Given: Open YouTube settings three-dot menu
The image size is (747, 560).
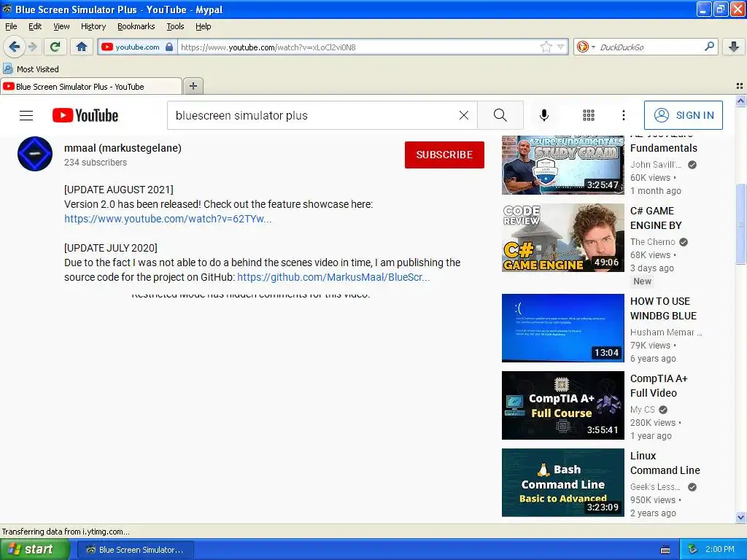Looking at the screenshot, I should pyautogui.click(x=623, y=115).
